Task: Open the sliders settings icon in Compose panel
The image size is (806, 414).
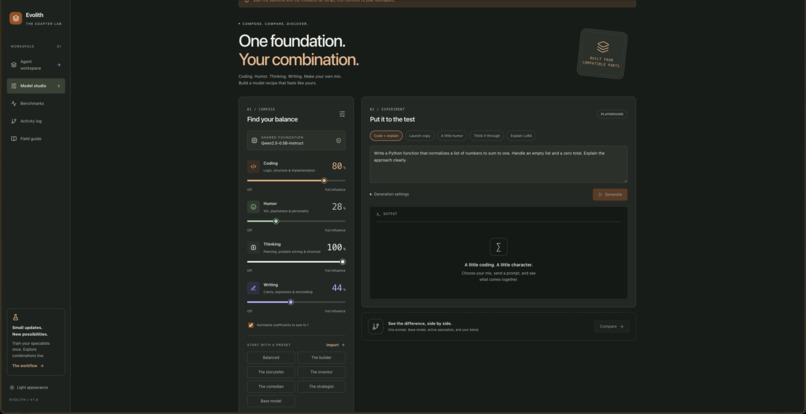Action: tap(342, 114)
